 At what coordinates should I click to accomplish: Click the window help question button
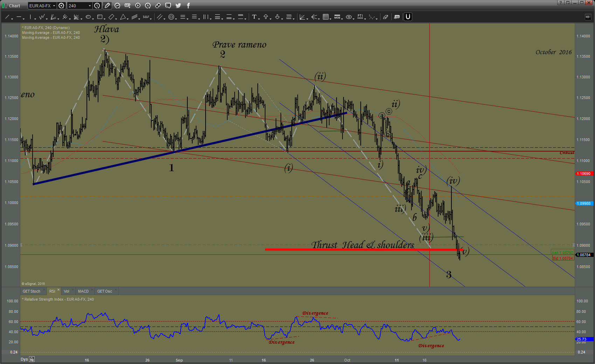(x=561, y=2)
